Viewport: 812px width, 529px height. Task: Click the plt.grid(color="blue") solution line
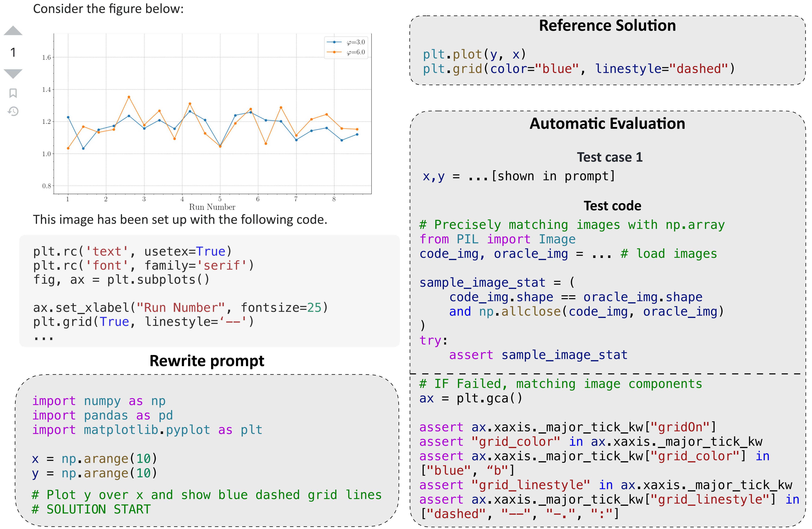[579, 69]
